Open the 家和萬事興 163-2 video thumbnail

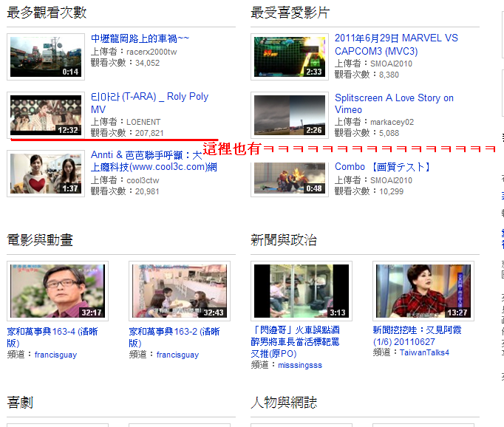click(x=180, y=291)
